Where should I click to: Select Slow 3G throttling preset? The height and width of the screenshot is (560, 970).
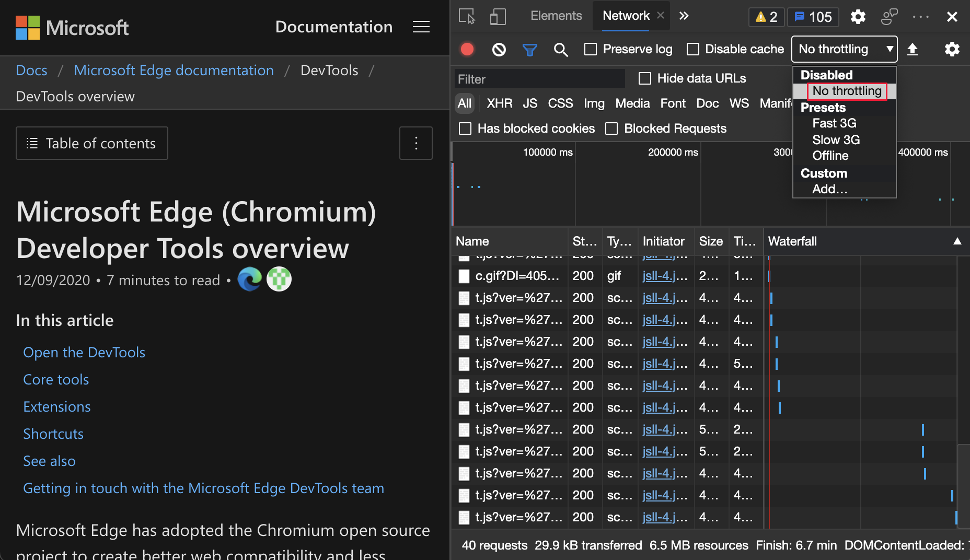click(836, 139)
